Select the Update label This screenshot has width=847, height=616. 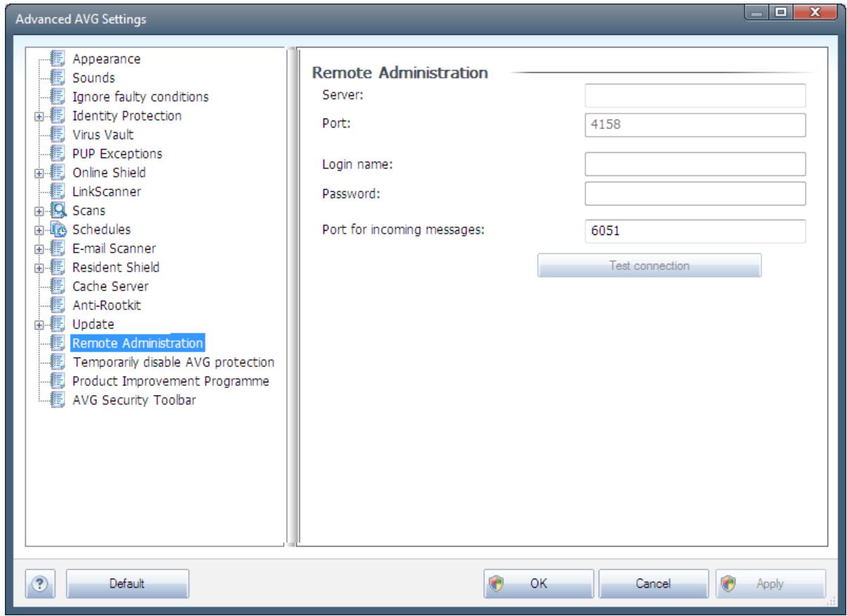93,324
